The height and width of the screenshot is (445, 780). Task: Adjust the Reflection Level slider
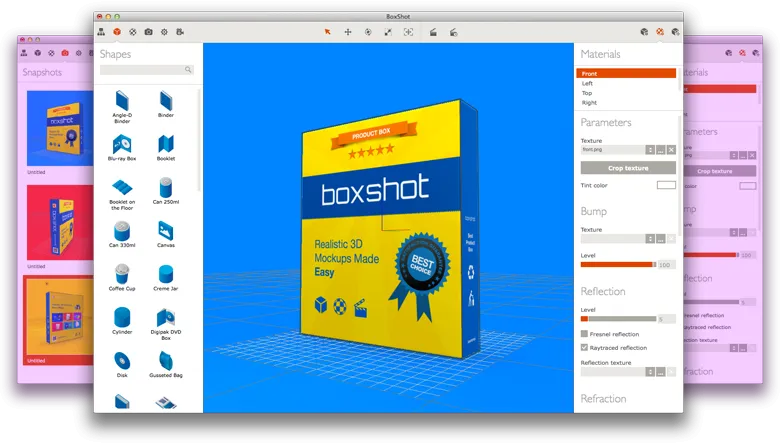(618, 319)
